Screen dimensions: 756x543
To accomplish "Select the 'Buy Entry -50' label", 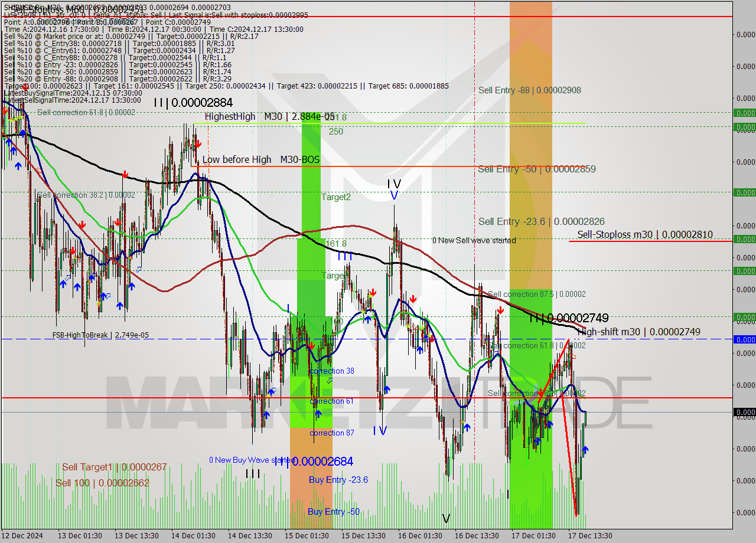I will click(334, 512).
